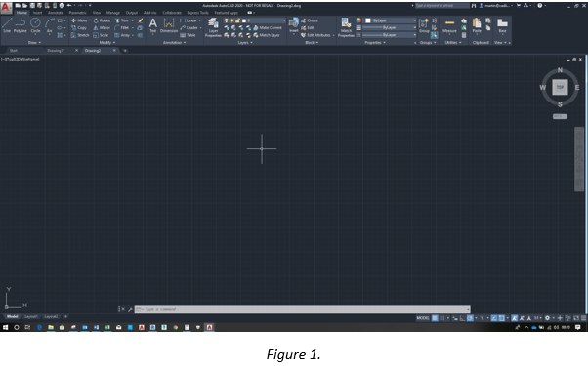Image resolution: width=588 pixels, height=366 pixels.
Task: Expand the Layers panel
Action: tap(245, 42)
